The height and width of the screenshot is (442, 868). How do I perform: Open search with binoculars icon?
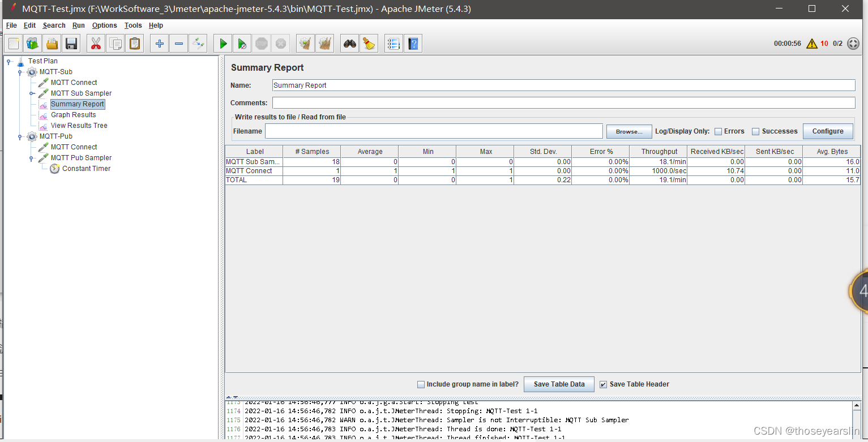(350, 44)
